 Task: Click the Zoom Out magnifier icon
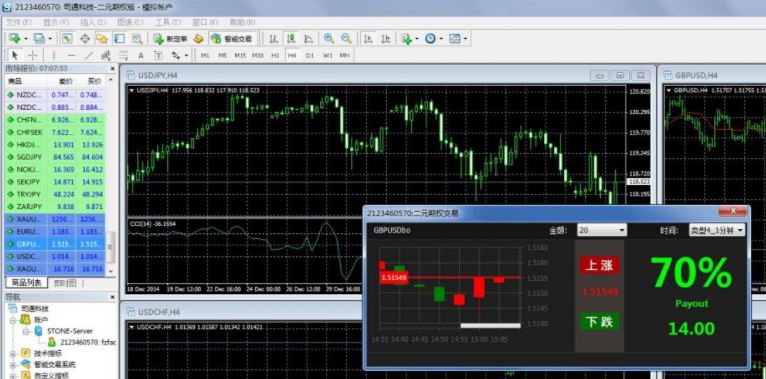click(346, 39)
